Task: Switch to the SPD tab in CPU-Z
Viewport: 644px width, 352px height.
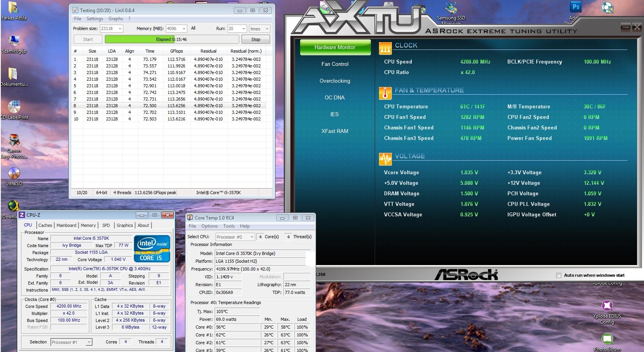Action: (x=106, y=225)
